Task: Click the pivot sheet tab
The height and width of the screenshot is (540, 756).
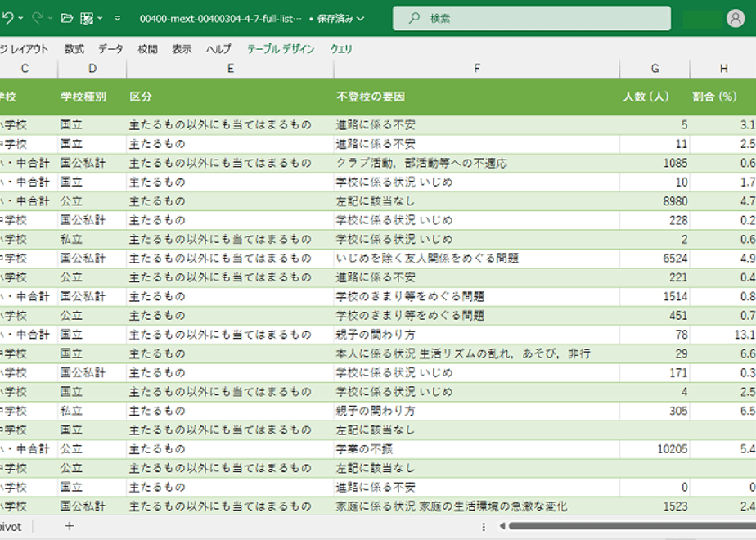Action: click(x=11, y=527)
